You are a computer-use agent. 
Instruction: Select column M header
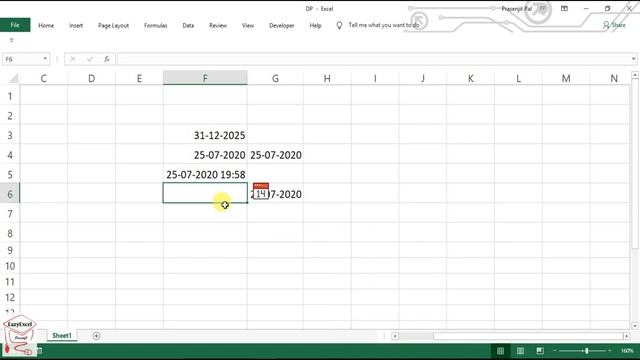[566, 78]
